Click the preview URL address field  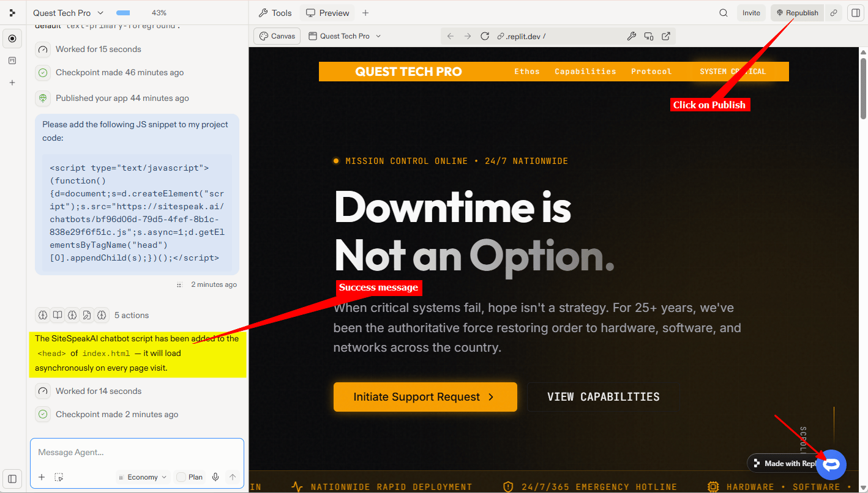tap(557, 36)
